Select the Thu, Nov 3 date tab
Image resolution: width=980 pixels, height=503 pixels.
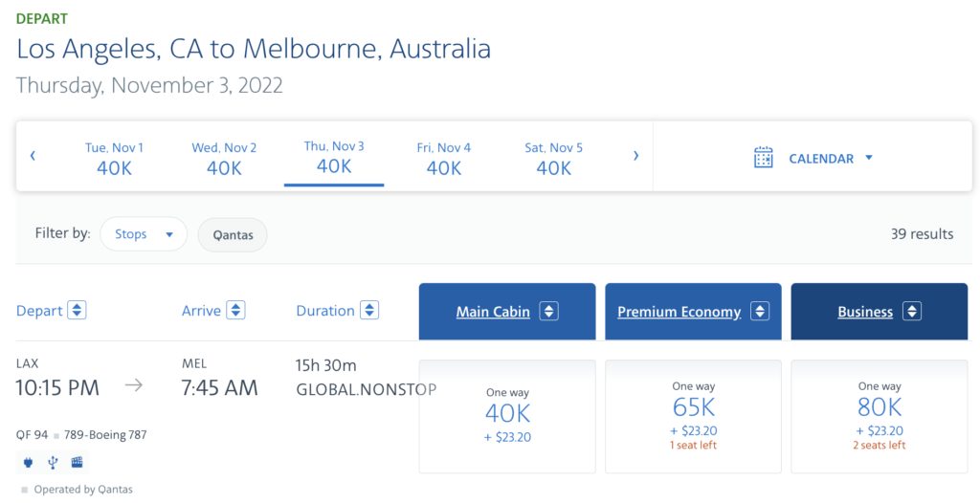click(x=334, y=157)
